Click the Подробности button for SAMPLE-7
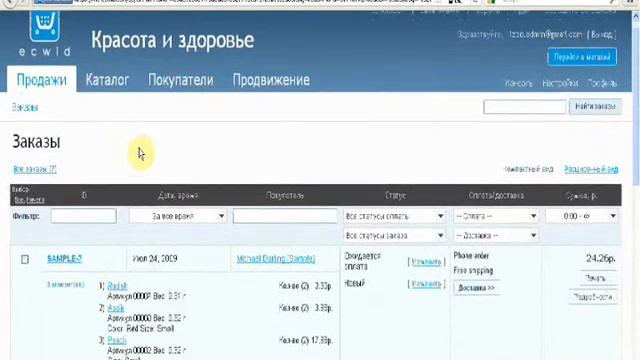640x360 pixels. tap(593, 297)
